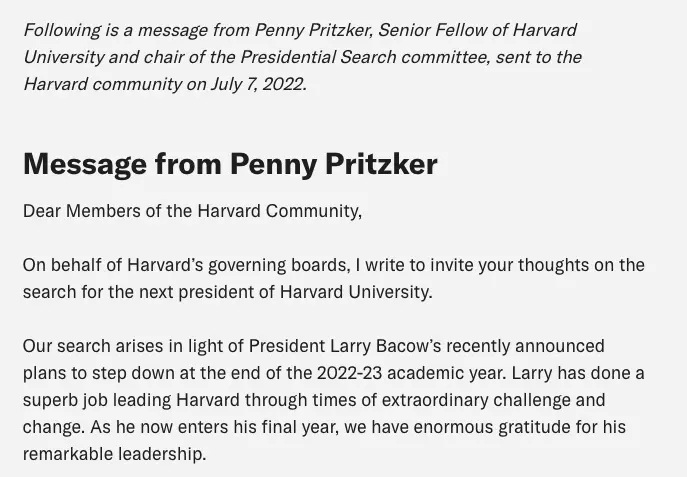Click the italic intro paragraph about Penny Pritzker
687x477 pixels.
point(300,57)
